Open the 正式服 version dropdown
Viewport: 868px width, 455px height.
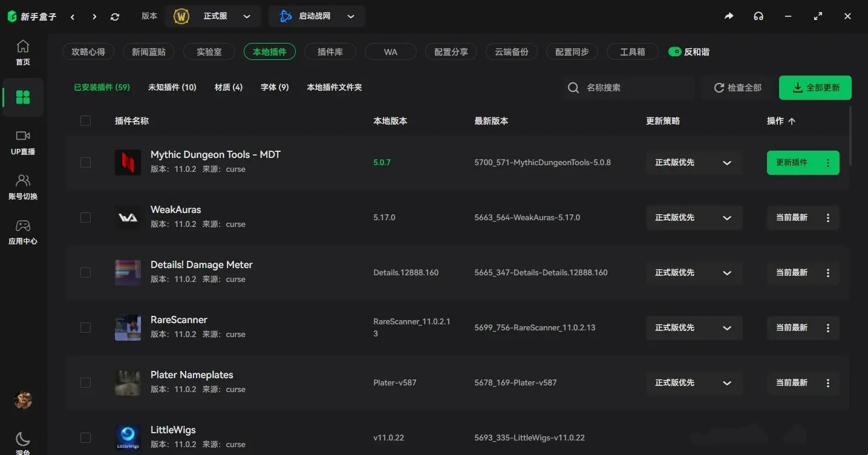[x=212, y=16]
